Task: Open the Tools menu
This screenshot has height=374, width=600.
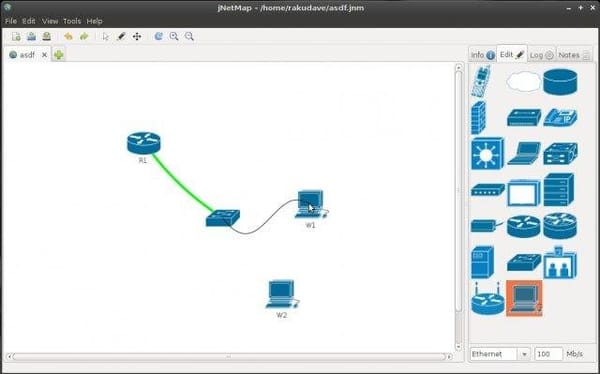Action: click(72, 21)
